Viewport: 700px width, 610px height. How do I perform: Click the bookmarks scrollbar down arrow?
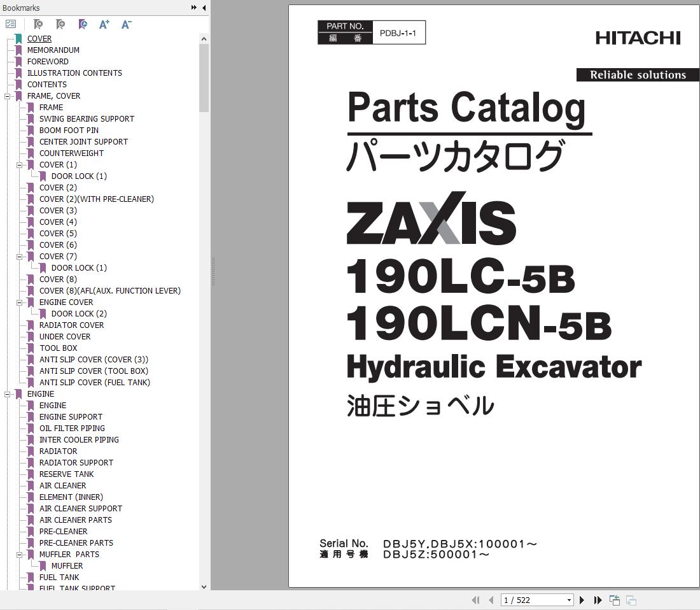pyautogui.click(x=204, y=587)
